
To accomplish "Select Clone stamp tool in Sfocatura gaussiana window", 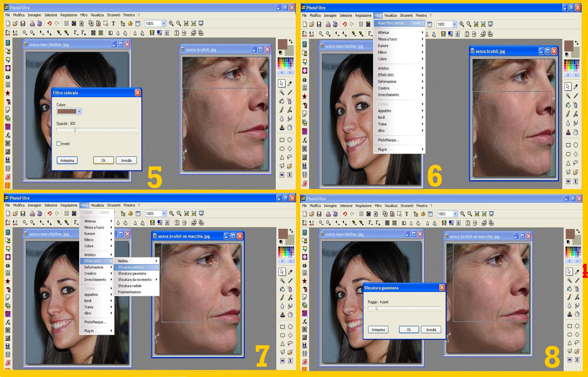I will coord(569,314).
